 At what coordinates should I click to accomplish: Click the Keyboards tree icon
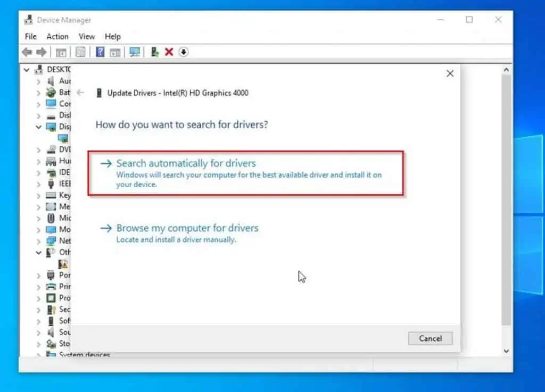coord(51,195)
